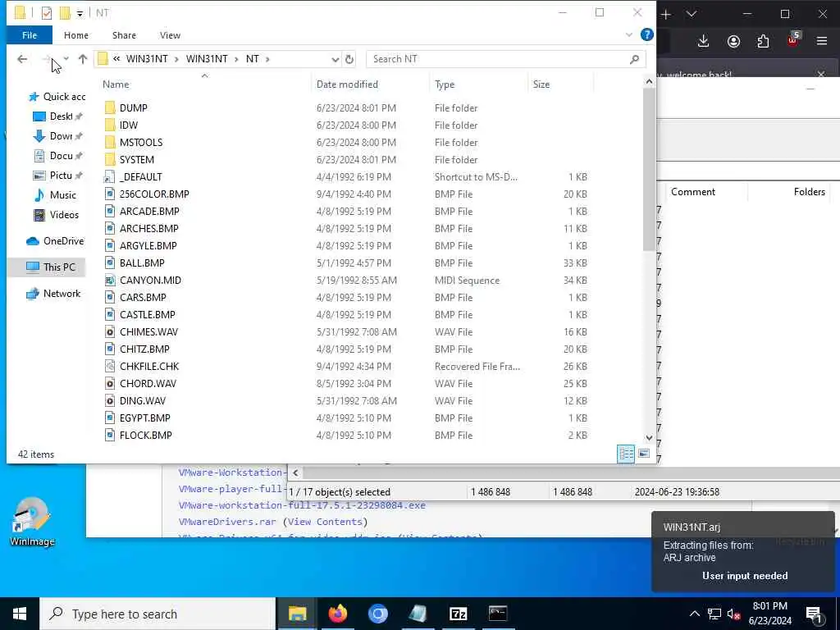Open the Firefox extensions puzzle icon

[763, 41]
